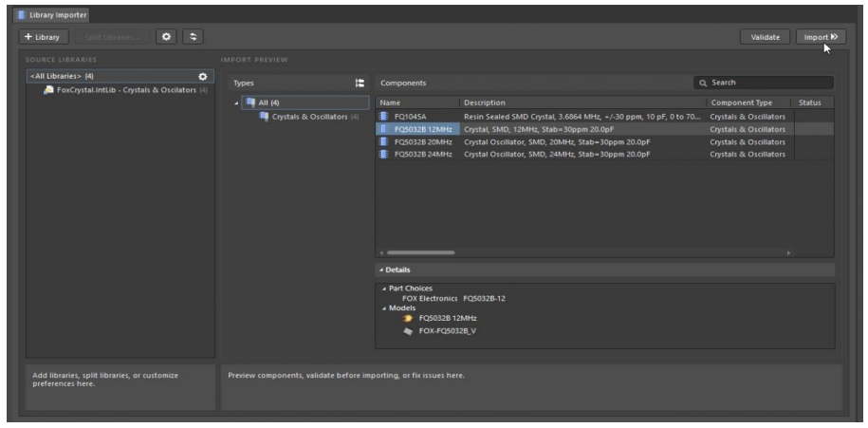The image size is (868, 428).
Task: Open gear settings on All Libraries row
Action: 203,77
